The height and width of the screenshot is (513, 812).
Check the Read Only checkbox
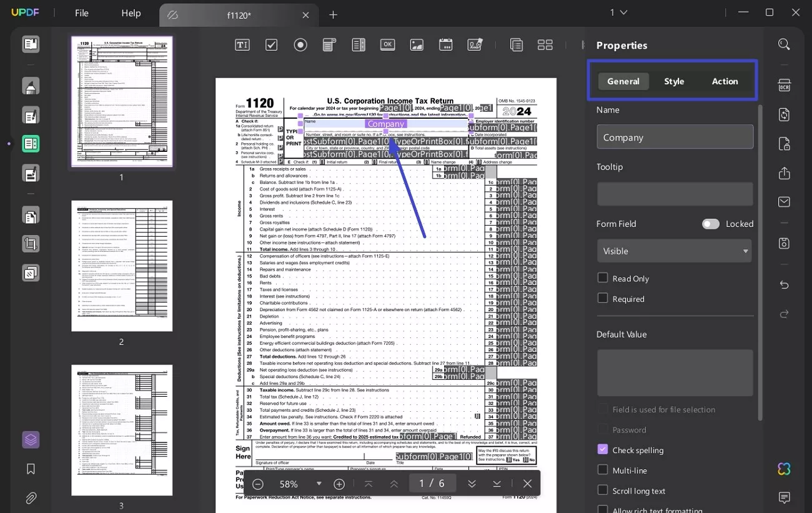coord(603,278)
